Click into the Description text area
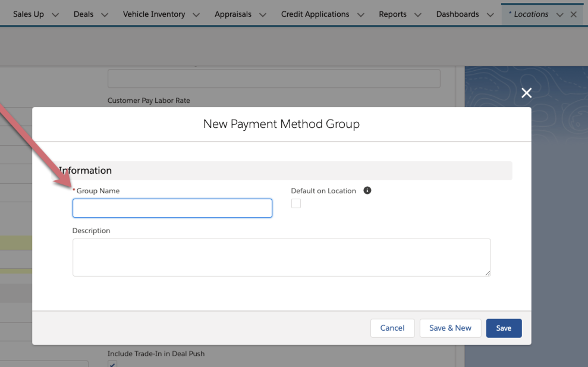The width and height of the screenshot is (588, 367). tap(282, 258)
